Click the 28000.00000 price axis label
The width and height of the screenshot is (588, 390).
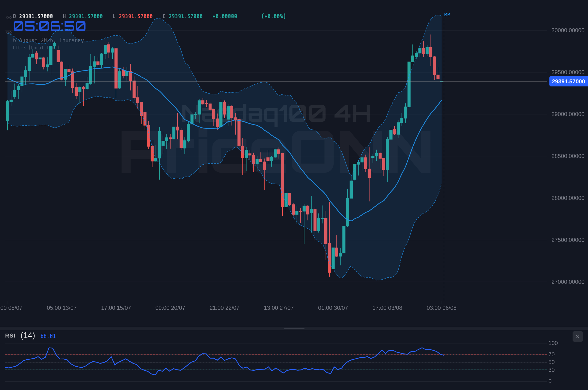point(568,198)
